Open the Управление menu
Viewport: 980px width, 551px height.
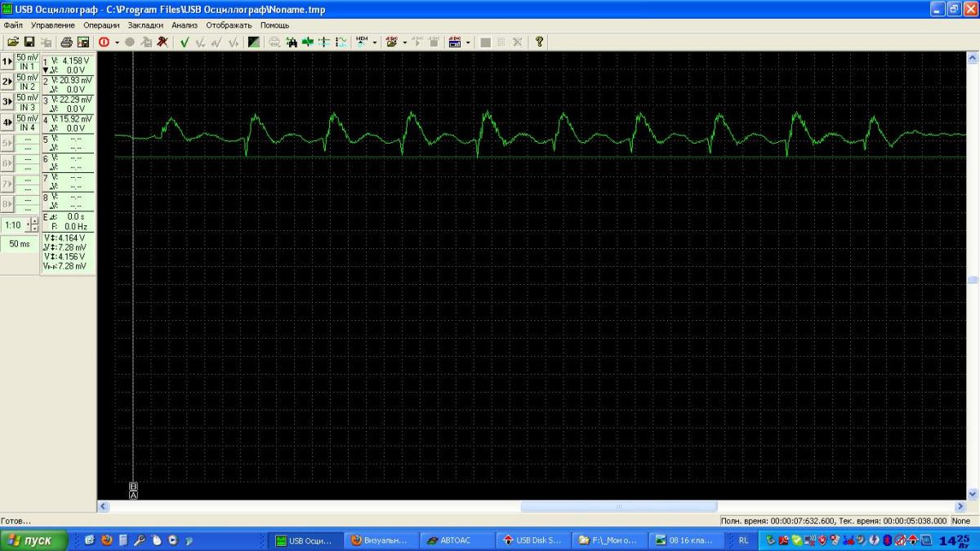coord(53,25)
